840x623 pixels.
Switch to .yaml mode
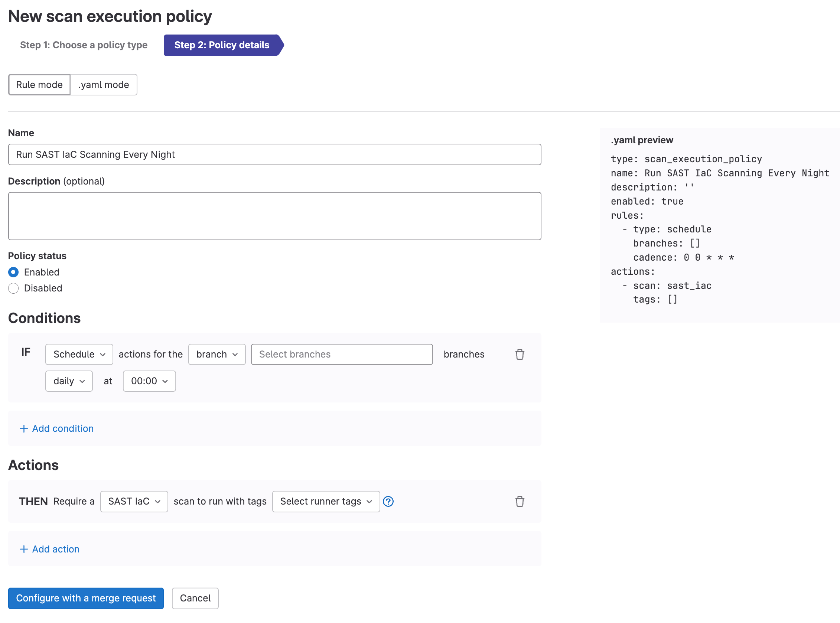tap(103, 85)
